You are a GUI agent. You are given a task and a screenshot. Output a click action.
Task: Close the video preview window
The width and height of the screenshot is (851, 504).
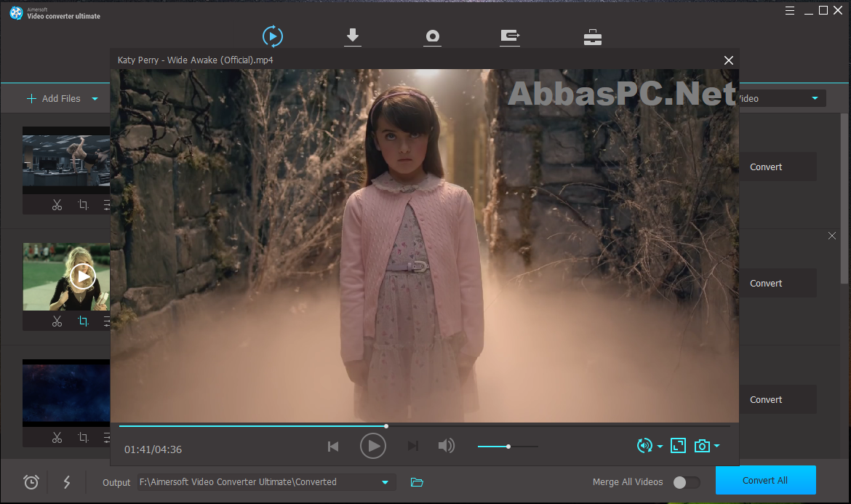pyautogui.click(x=728, y=60)
